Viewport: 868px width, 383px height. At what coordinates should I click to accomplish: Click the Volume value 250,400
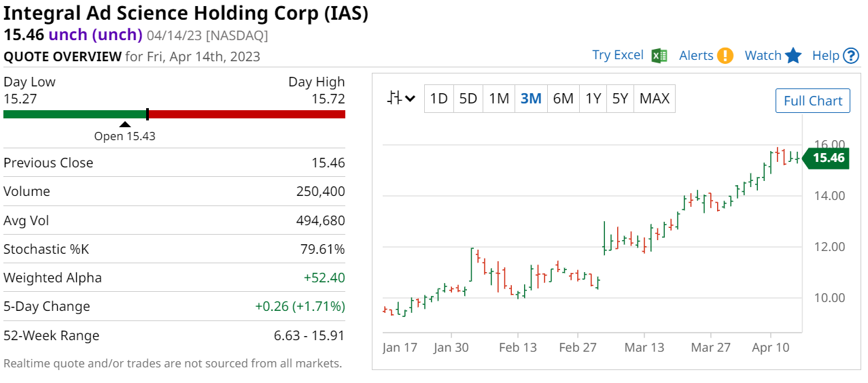pyautogui.click(x=321, y=191)
